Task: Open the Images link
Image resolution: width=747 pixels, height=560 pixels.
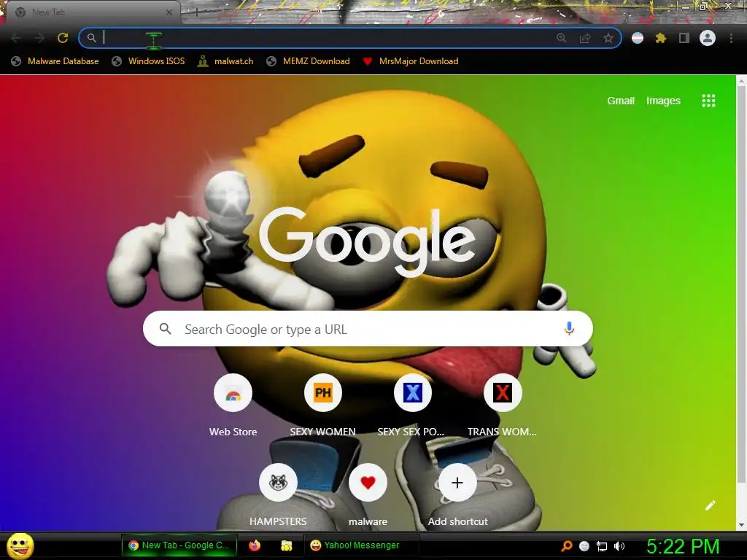Action: pos(663,101)
